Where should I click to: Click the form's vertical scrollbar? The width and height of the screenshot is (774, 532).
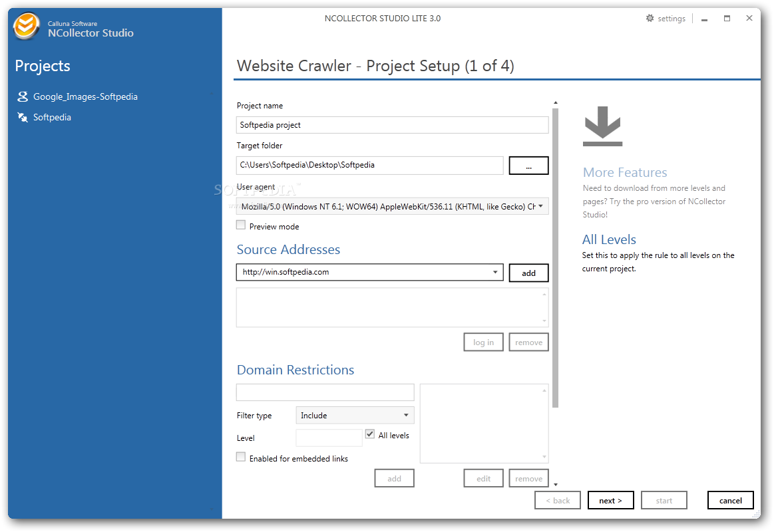click(x=555, y=258)
